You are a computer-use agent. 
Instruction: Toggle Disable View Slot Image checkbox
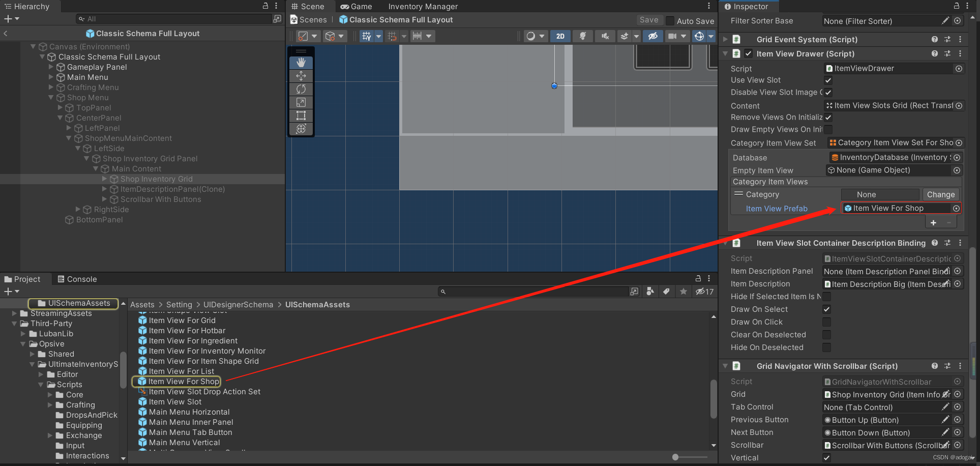828,92
